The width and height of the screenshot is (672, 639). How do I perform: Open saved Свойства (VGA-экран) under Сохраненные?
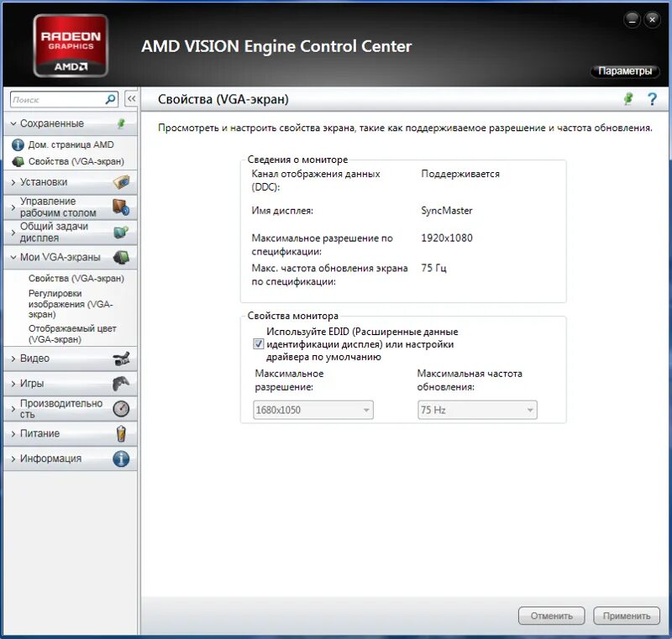[76, 161]
